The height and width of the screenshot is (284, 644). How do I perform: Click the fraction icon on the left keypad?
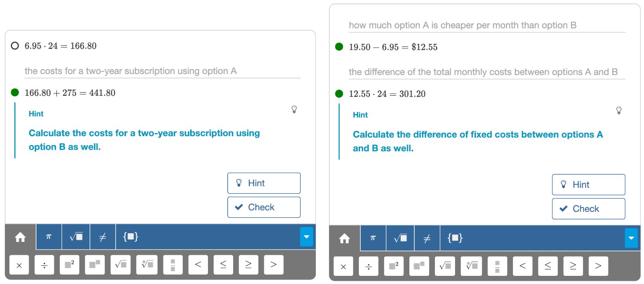click(173, 265)
